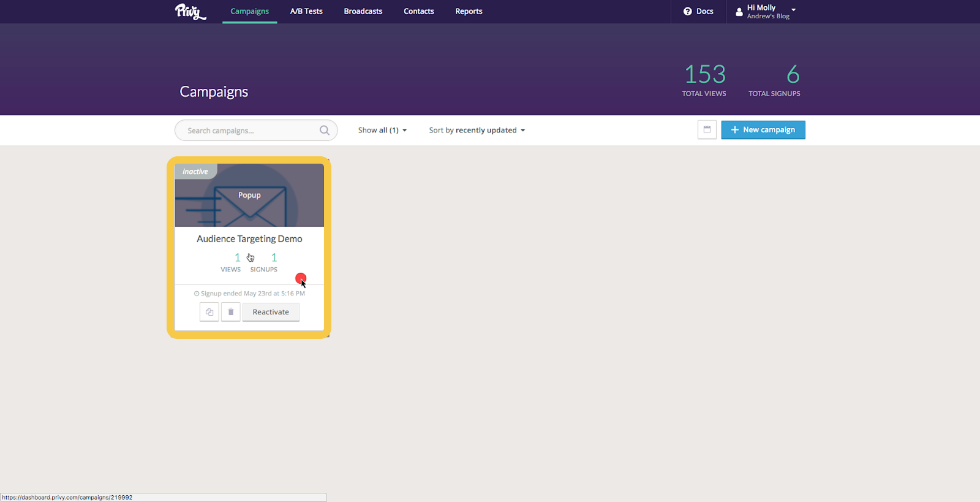Open the Contacts section
This screenshot has width=980, height=502.
coord(418,12)
